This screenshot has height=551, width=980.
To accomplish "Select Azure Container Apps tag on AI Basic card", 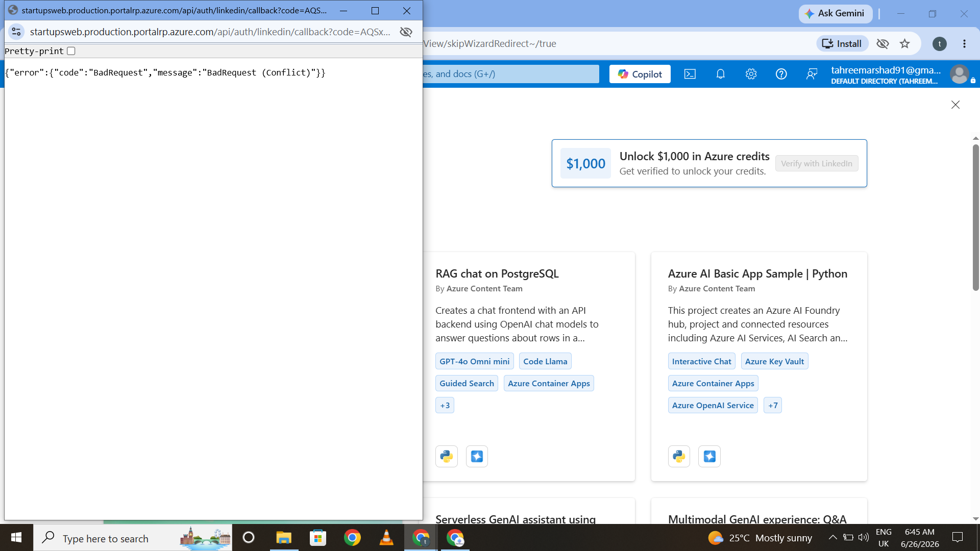I will pos(713,383).
